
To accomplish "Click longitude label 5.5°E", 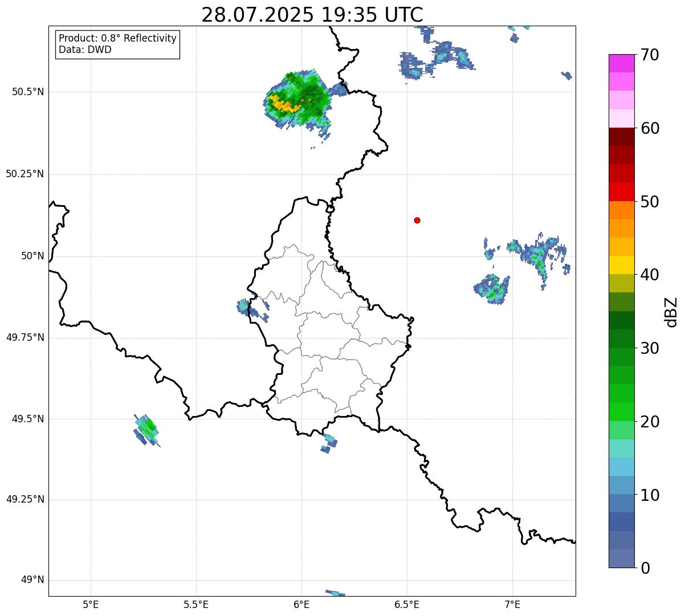I will click(x=196, y=604).
